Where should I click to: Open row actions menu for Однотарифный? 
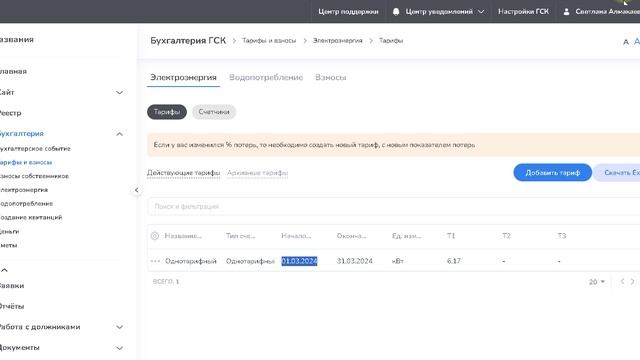coord(155,261)
